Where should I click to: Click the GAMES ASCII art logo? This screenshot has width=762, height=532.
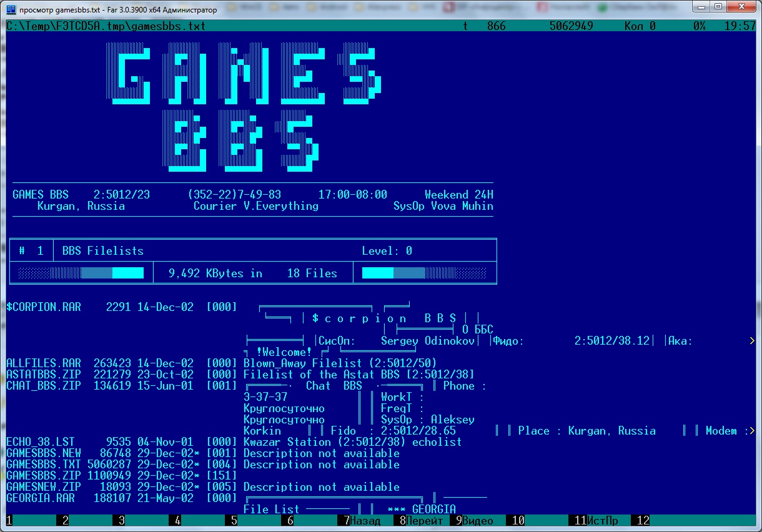pyautogui.click(x=245, y=73)
